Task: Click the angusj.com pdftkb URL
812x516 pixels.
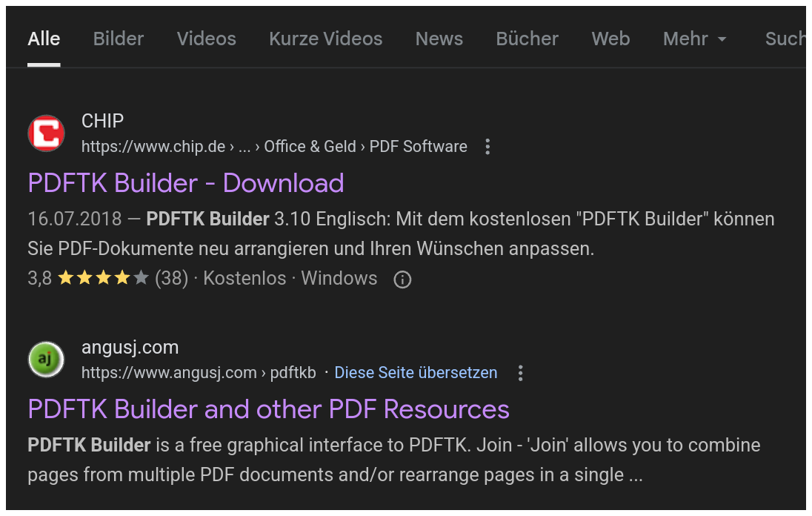Action: point(199,372)
